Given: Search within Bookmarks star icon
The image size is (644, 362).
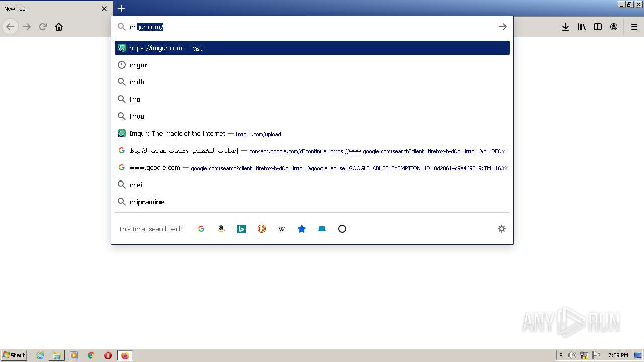Looking at the screenshot, I should 302,229.
